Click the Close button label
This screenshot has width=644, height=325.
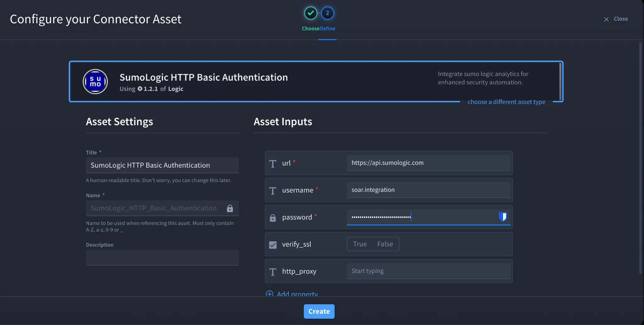pos(621,19)
